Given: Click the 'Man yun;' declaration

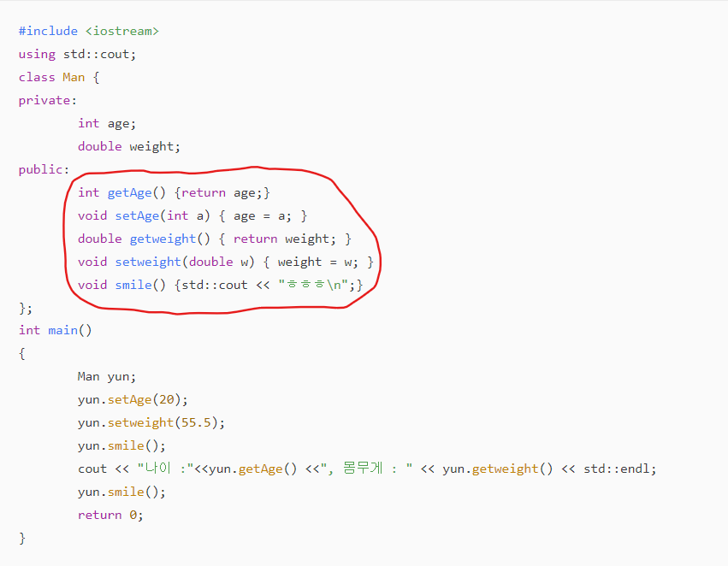Looking at the screenshot, I should pos(107,376).
